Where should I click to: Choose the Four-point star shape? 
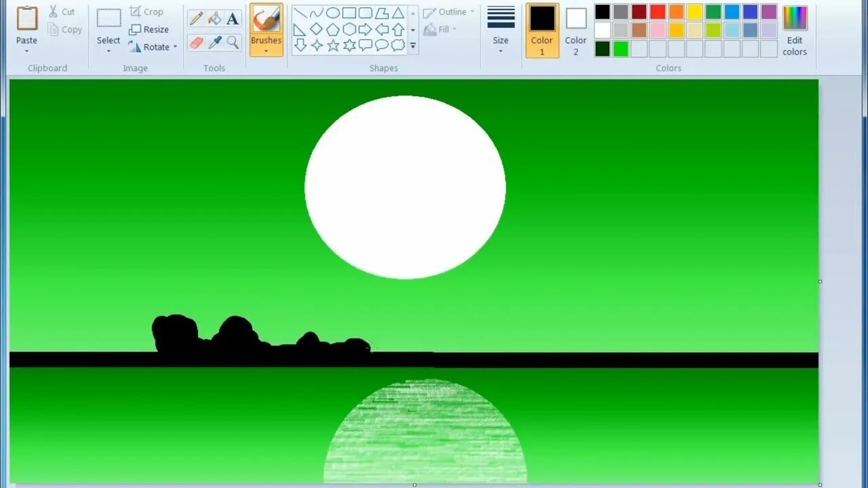coord(316,45)
